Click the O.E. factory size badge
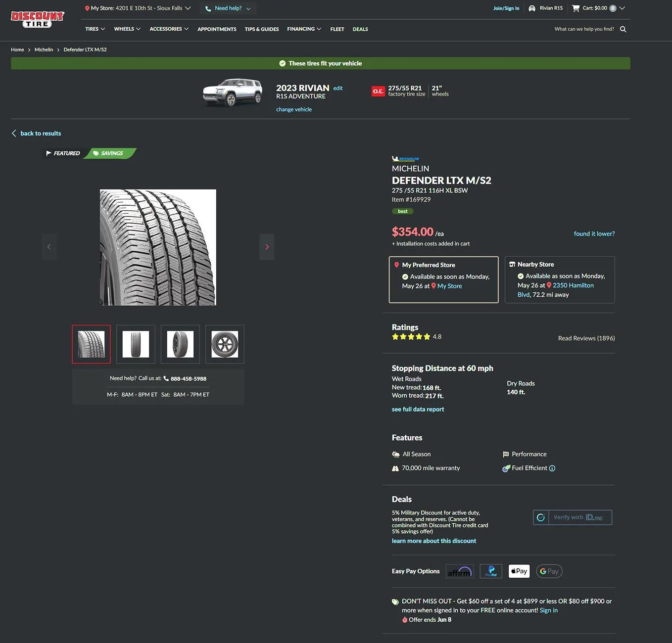Screen dimensions: 672x643 point(379,92)
